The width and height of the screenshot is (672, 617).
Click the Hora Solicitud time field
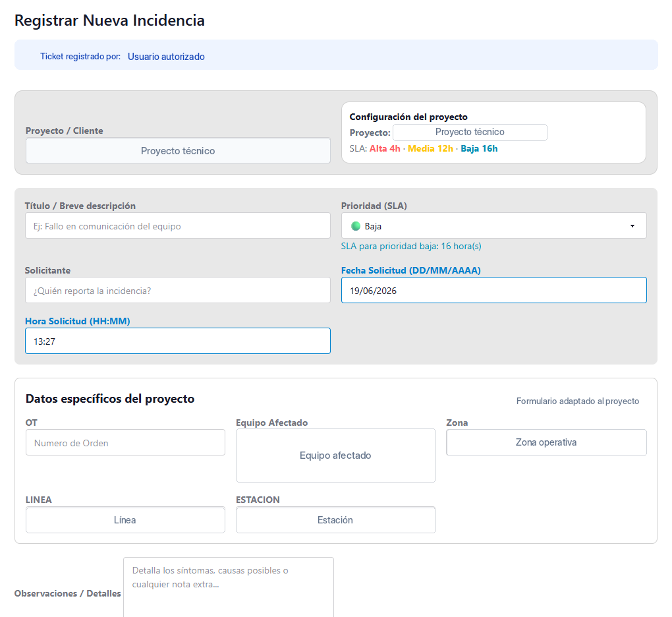coord(178,341)
